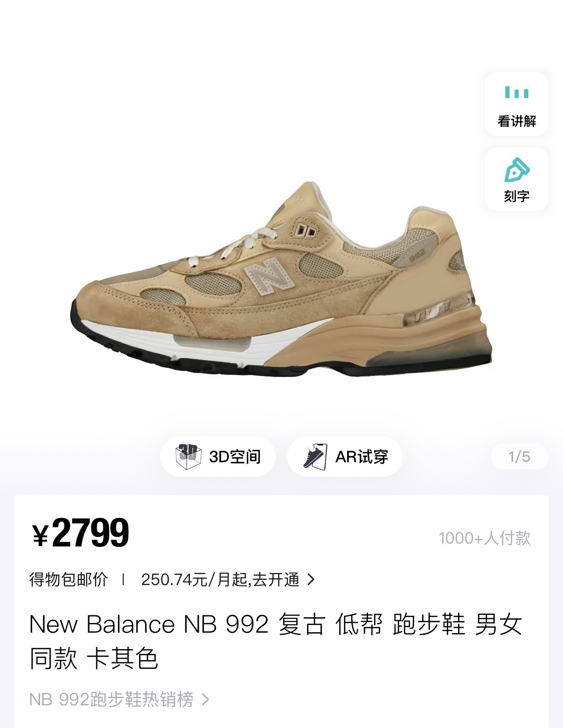Tap the 1/5 image counter
Screen dimensions: 563x728
point(519,456)
